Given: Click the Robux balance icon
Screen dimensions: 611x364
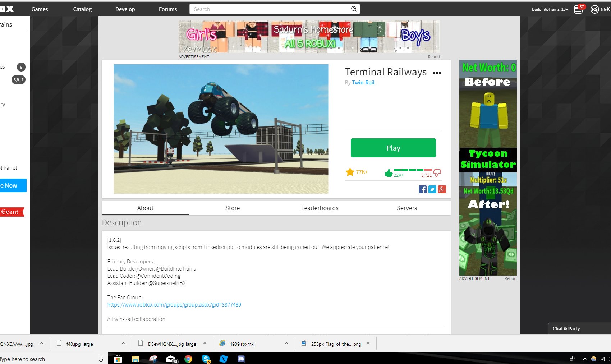Looking at the screenshot, I should (595, 9).
